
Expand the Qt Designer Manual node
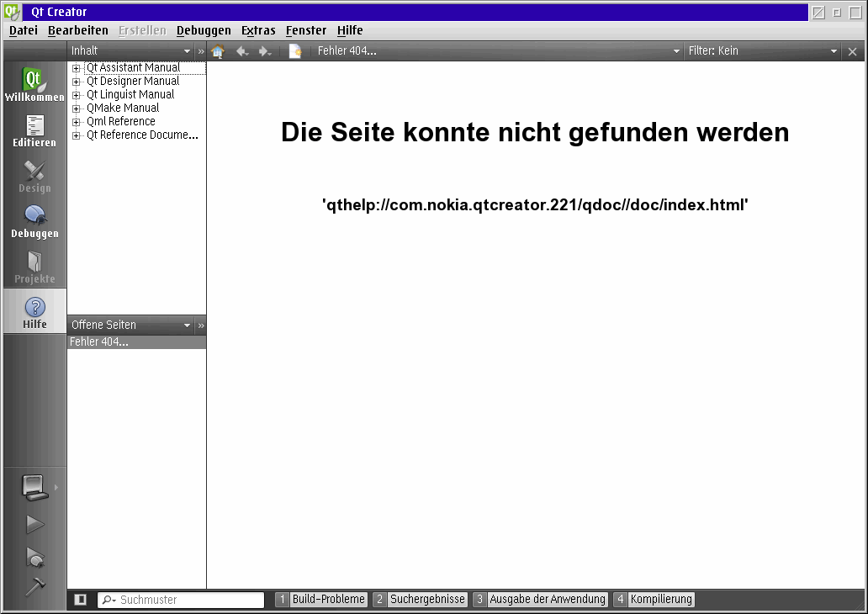point(77,82)
